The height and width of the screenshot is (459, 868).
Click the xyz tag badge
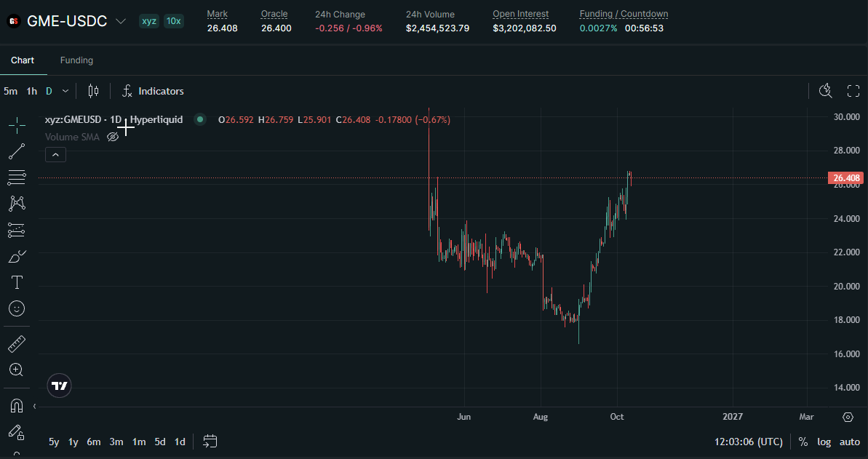[x=149, y=21]
